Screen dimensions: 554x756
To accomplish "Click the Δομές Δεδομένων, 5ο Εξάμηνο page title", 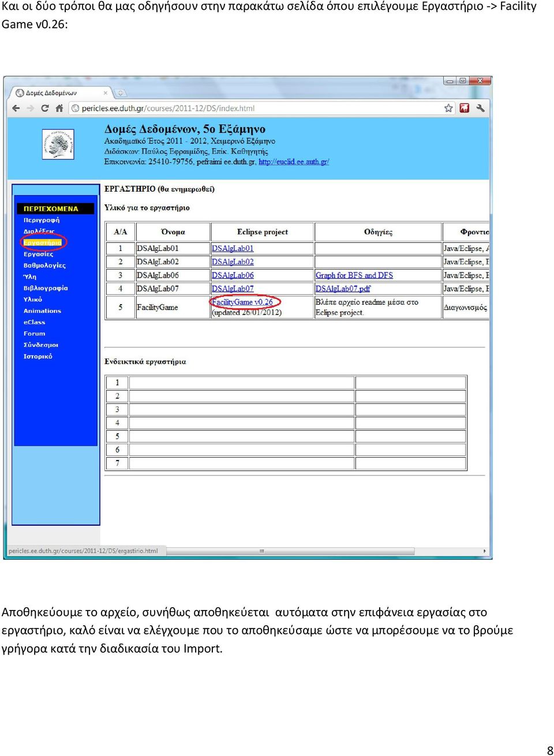I will tap(185, 129).
